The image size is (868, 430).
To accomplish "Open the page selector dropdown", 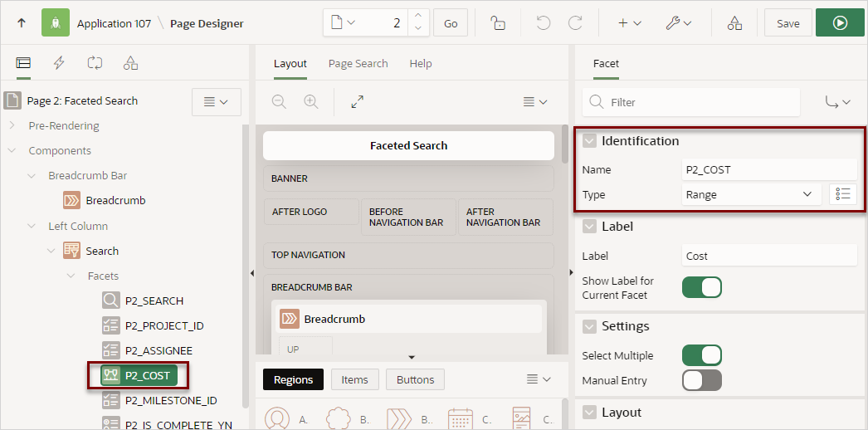I will pos(344,23).
